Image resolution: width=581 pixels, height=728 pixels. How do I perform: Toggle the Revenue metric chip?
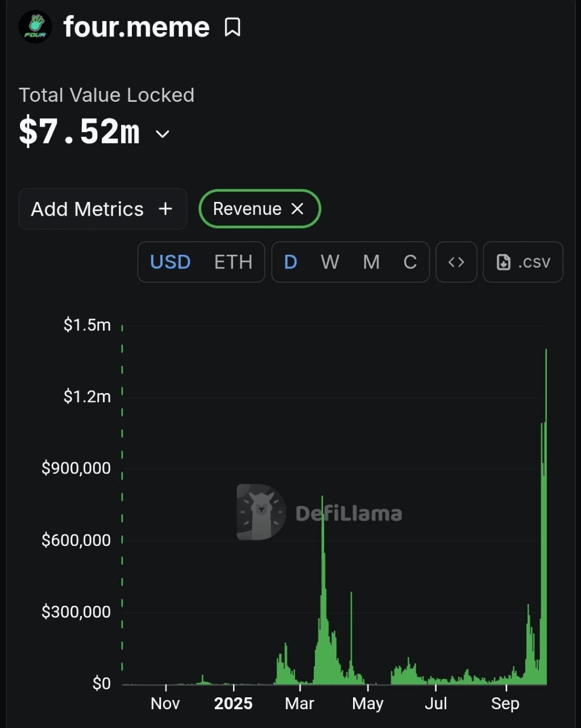tap(247, 209)
